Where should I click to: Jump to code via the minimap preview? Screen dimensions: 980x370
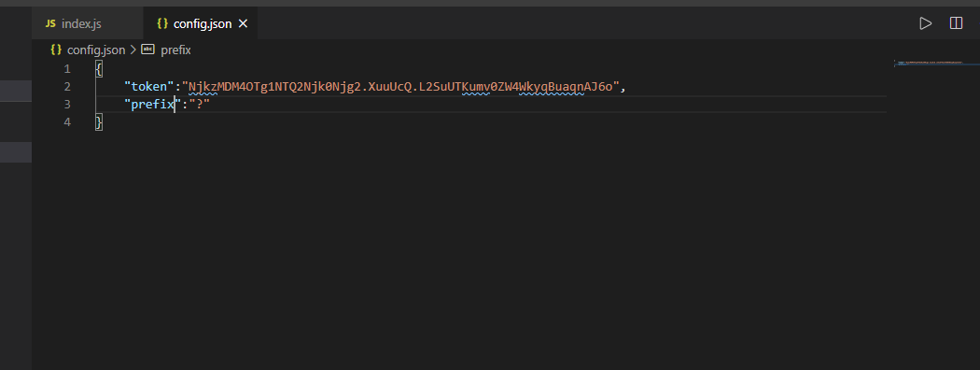(x=930, y=63)
